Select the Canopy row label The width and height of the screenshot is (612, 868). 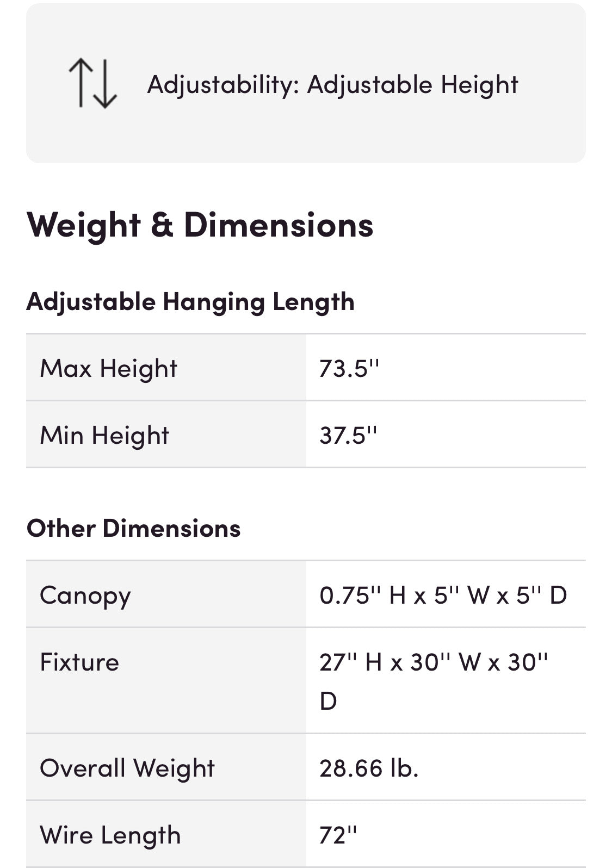pos(85,596)
